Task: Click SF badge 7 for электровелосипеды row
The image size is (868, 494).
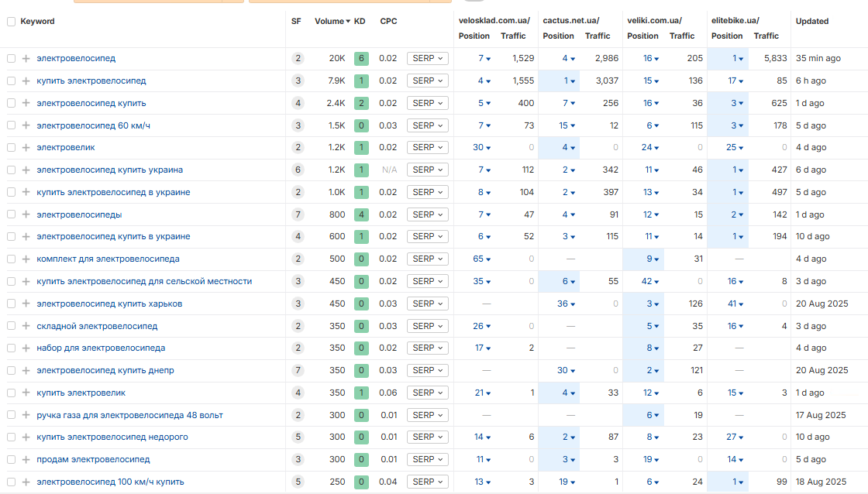Action: click(298, 214)
